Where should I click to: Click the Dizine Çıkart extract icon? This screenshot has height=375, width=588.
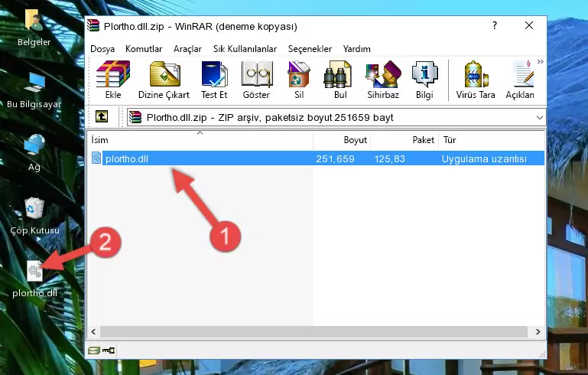click(x=164, y=74)
